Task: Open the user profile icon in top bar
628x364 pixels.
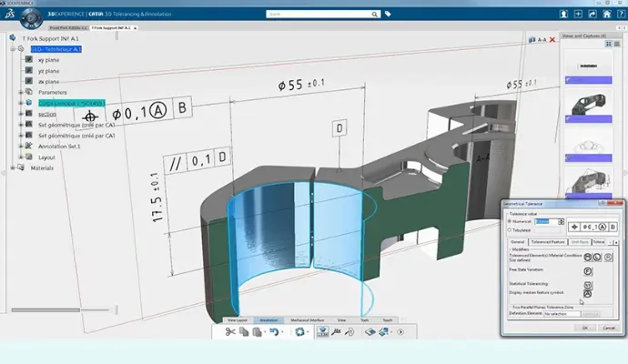Action: coord(563,14)
